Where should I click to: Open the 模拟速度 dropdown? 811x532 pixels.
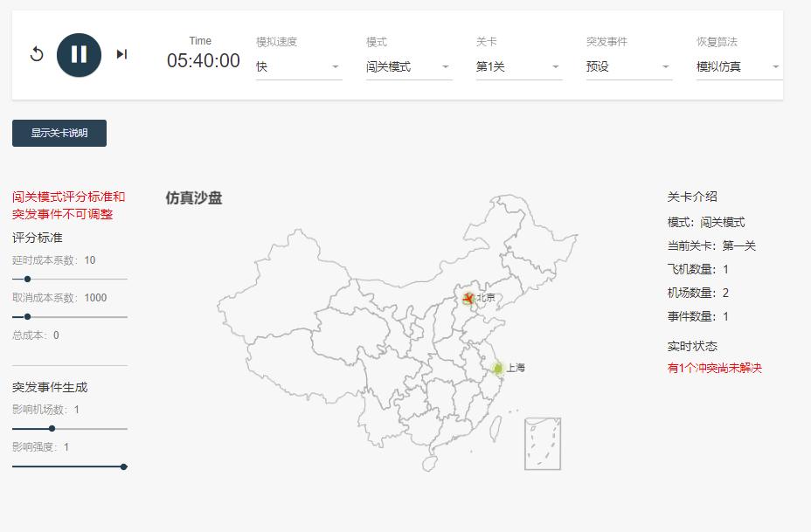tap(298, 66)
